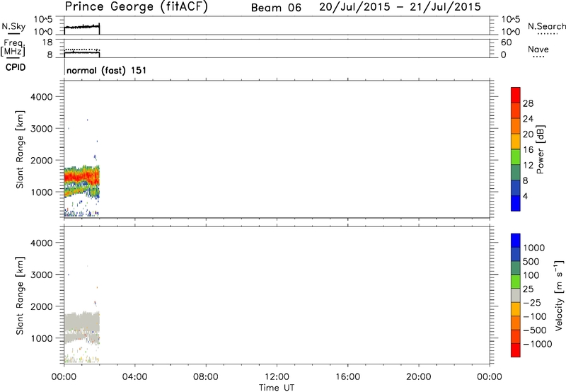Click the gray scatter band in velocity panel

coord(81,321)
